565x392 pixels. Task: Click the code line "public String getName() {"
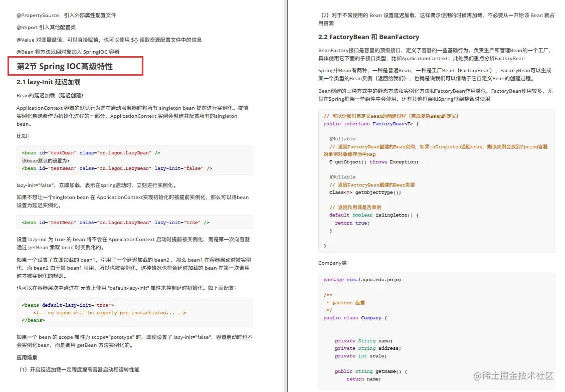pos(371,371)
